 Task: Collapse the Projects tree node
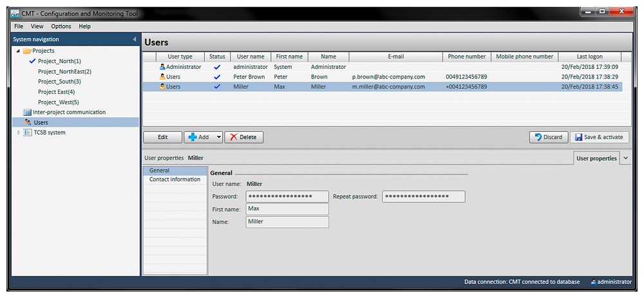coord(18,51)
